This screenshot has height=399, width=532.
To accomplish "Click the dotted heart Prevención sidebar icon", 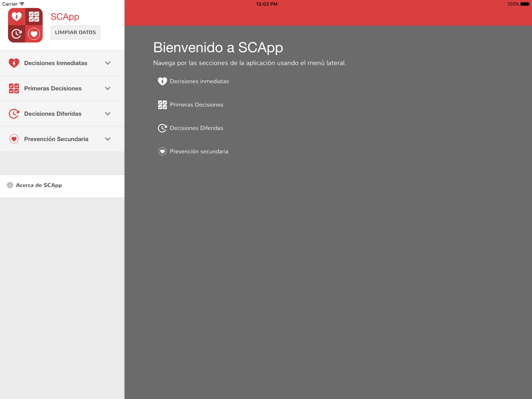I will click(14, 139).
